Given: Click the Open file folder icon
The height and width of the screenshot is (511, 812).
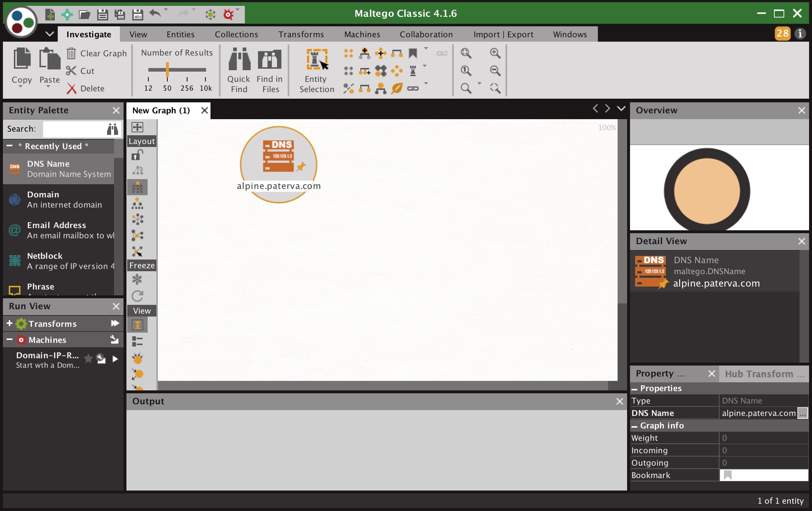Looking at the screenshot, I should click(x=84, y=14).
